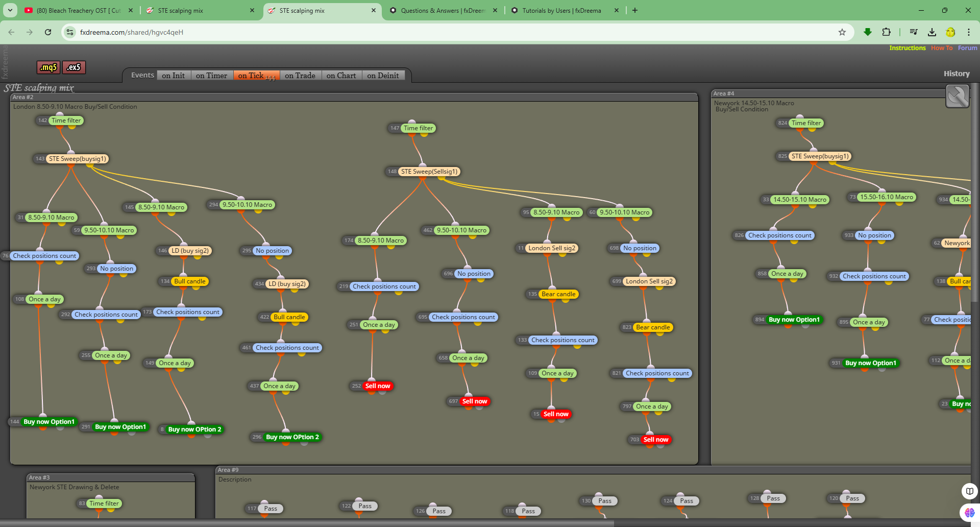
Task: Close the Questions & Answers browser tab
Action: (495, 10)
